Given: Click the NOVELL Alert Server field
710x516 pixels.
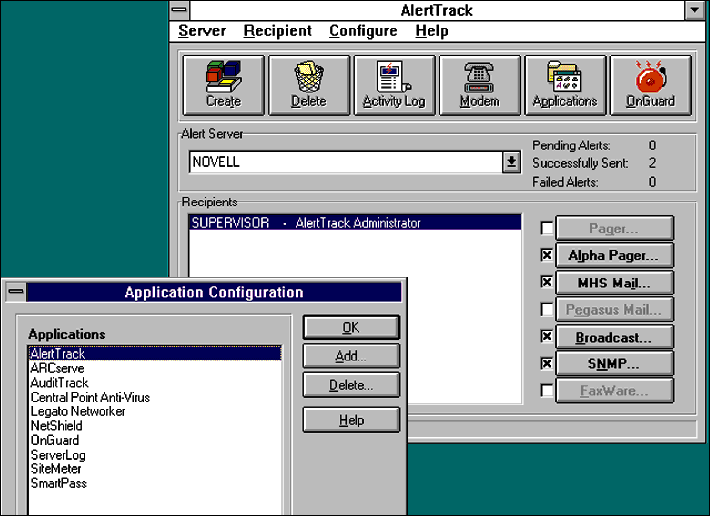Looking at the screenshot, I should click(346, 162).
